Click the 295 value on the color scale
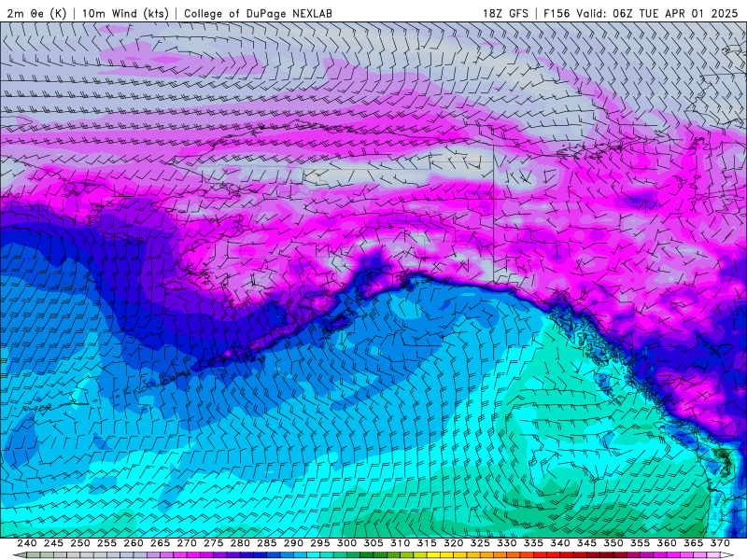Image resolution: width=747 pixels, height=560 pixels. (x=320, y=543)
